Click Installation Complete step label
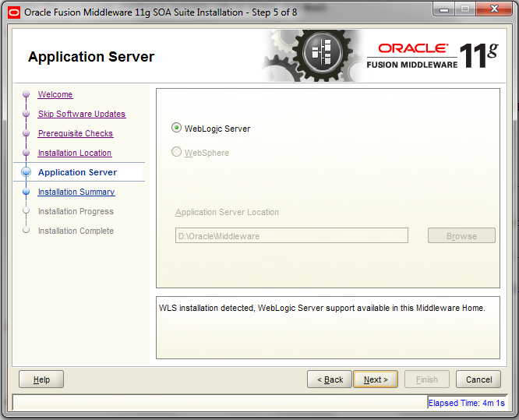The height and width of the screenshot is (420, 519). tap(76, 231)
